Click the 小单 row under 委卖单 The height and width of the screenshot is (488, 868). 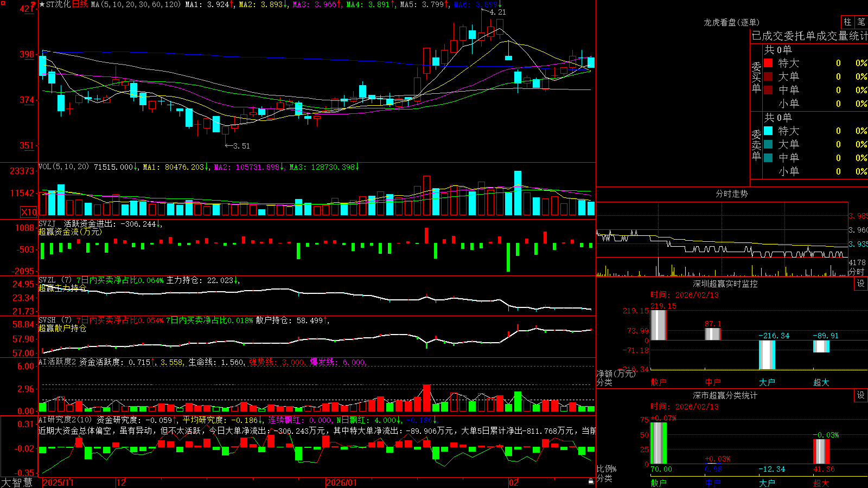click(x=815, y=171)
